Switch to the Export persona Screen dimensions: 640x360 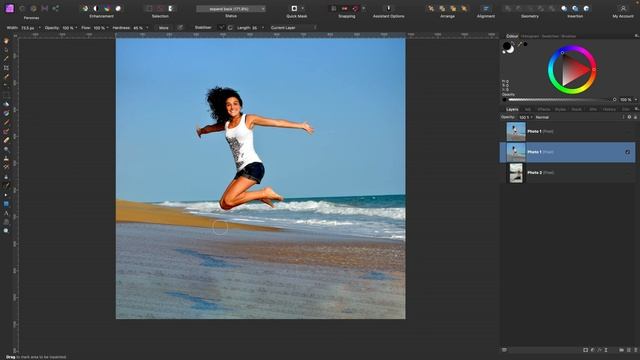point(56,8)
